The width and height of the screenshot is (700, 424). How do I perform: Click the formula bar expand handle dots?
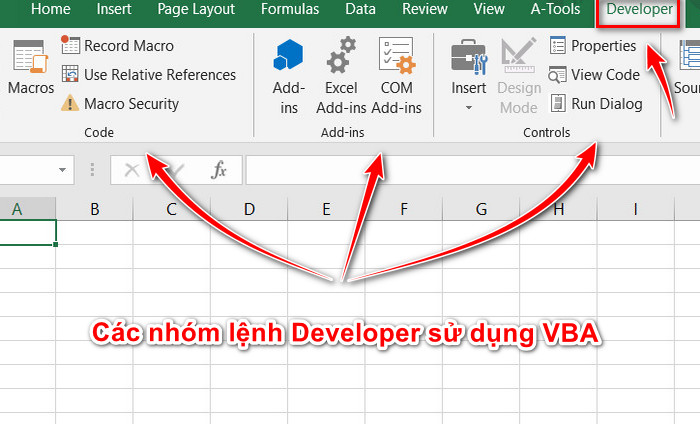coord(92,170)
